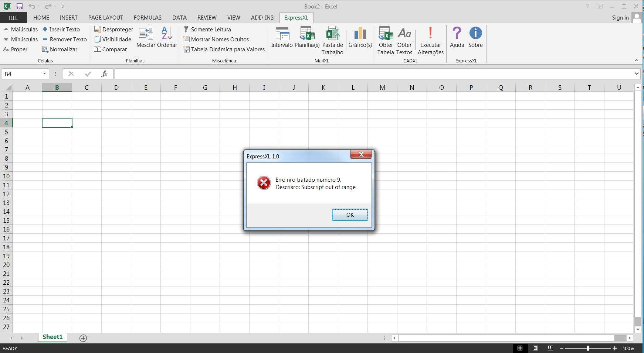Click the MailXL Intervalo icon

point(282,37)
